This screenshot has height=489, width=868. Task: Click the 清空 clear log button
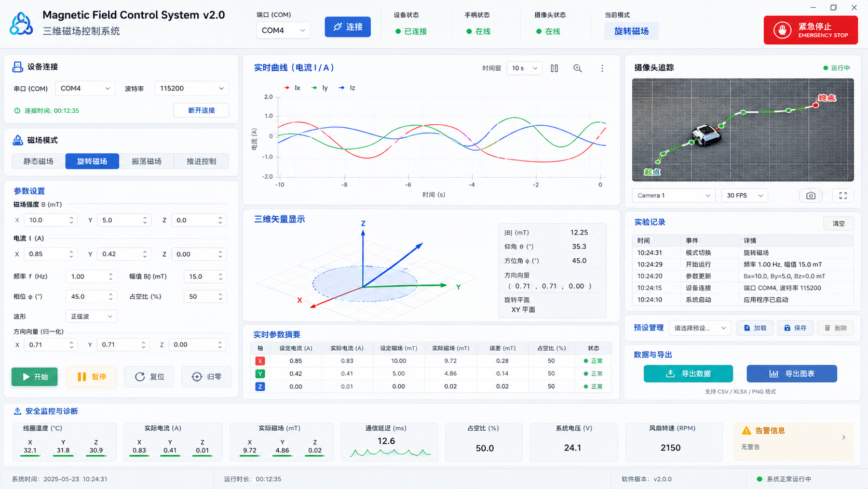click(838, 223)
